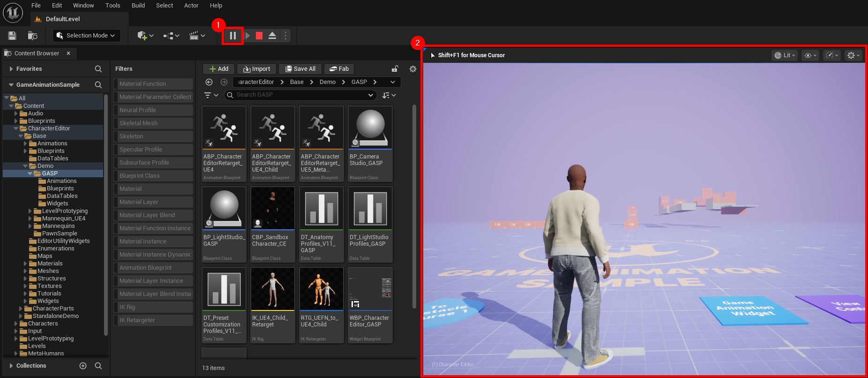Open the Tools menu
The image size is (868, 378).
point(113,6)
